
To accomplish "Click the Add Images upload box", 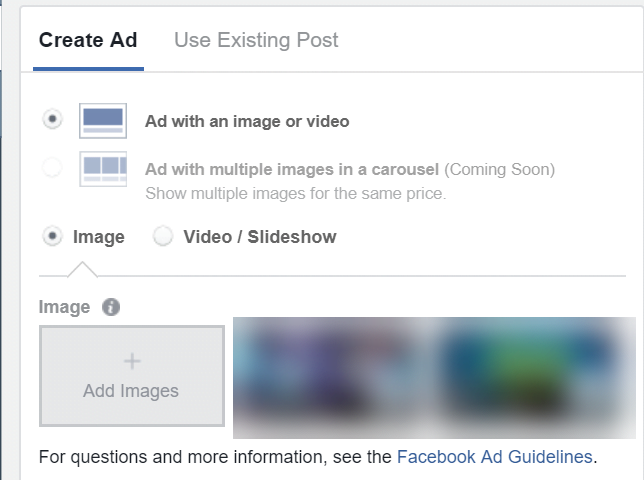I will [x=132, y=376].
